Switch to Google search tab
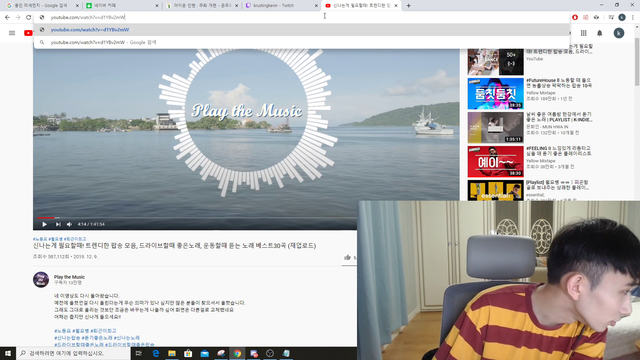The width and height of the screenshot is (640, 360). pyautogui.click(x=40, y=6)
